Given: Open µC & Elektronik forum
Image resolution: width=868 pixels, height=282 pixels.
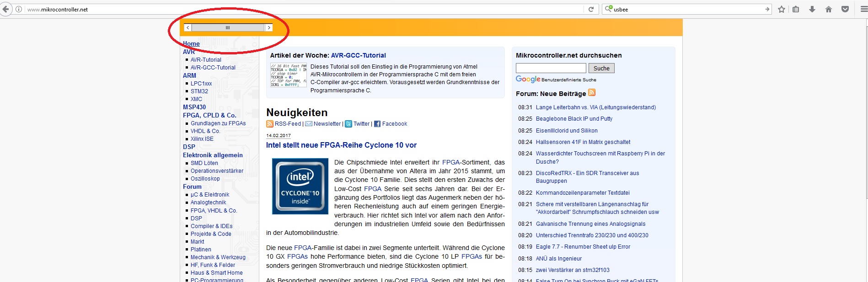Looking at the screenshot, I should [x=210, y=195].
